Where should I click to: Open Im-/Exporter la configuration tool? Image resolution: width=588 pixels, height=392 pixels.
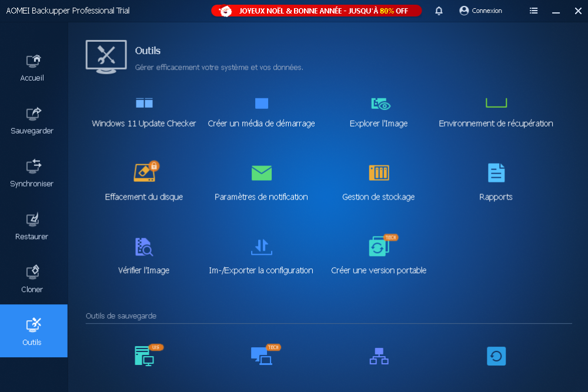(x=262, y=247)
